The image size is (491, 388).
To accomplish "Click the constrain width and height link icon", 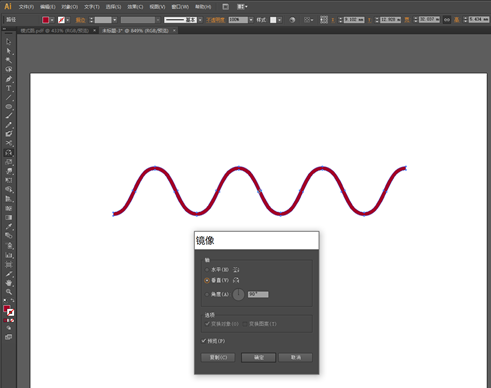I will (447, 20).
